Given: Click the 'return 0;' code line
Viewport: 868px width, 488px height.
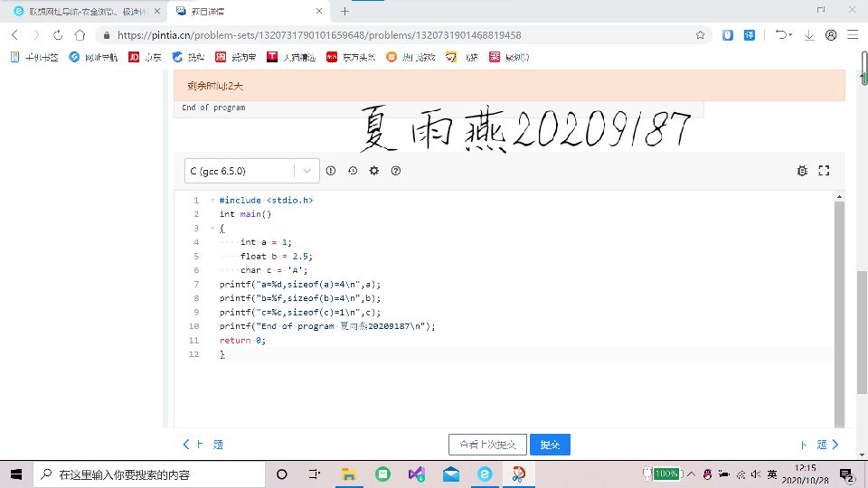Looking at the screenshot, I should point(242,341).
